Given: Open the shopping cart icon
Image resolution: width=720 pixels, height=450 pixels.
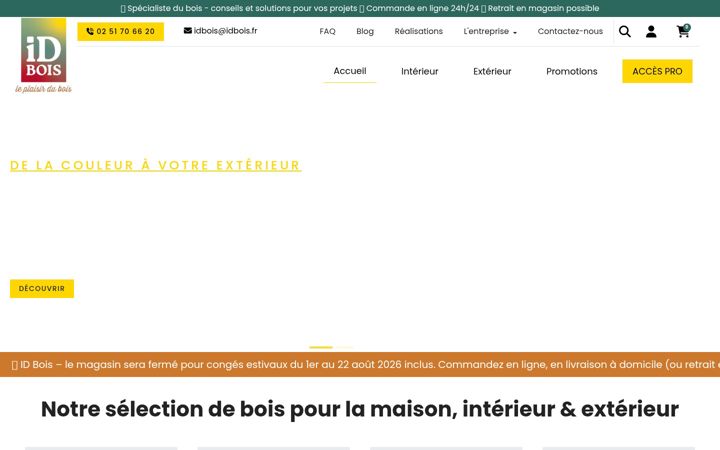Looking at the screenshot, I should tap(683, 31).
